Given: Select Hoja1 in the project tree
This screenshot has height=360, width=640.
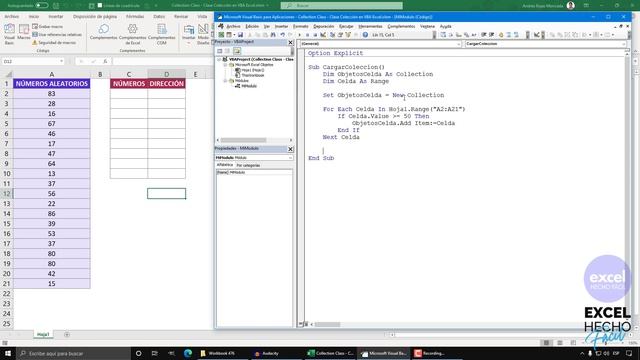Looking at the screenshot, I should pyautogui.click(x=250, y=70).
